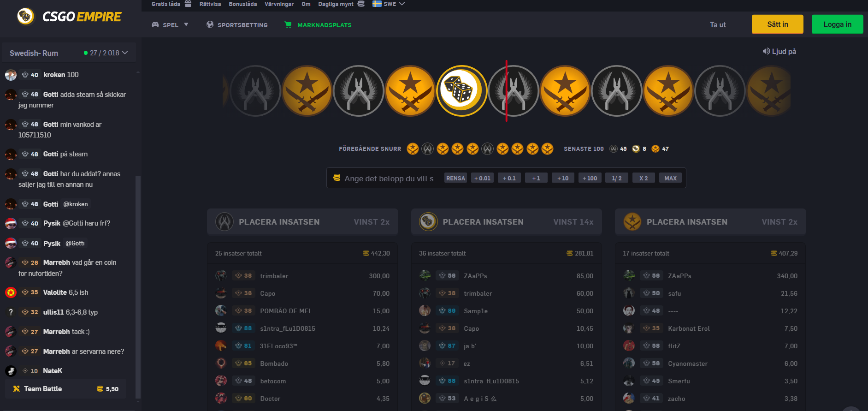Click the chat panel scrollbar
The height and width of the screenshot is (411, 868).
coord(137,286)
